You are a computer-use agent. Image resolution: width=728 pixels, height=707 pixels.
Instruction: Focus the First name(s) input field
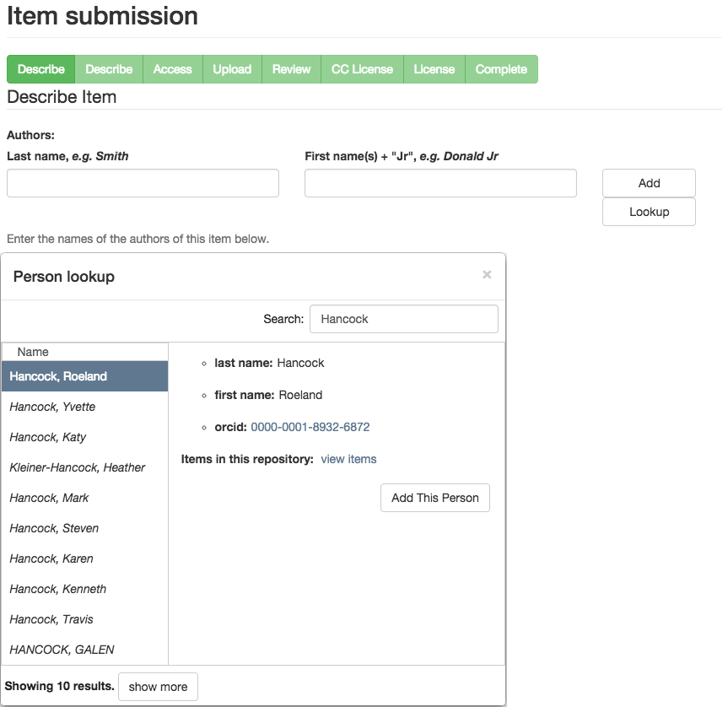click(x=440, y=183)
